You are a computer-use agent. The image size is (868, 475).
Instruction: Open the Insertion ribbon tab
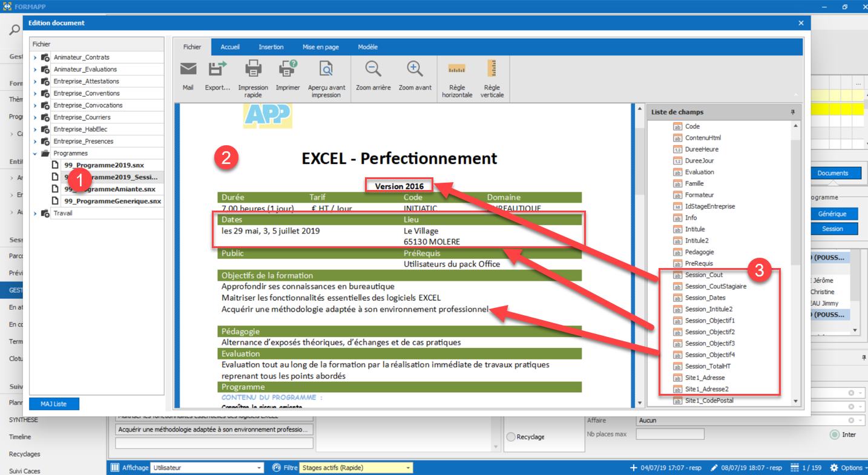271,47
